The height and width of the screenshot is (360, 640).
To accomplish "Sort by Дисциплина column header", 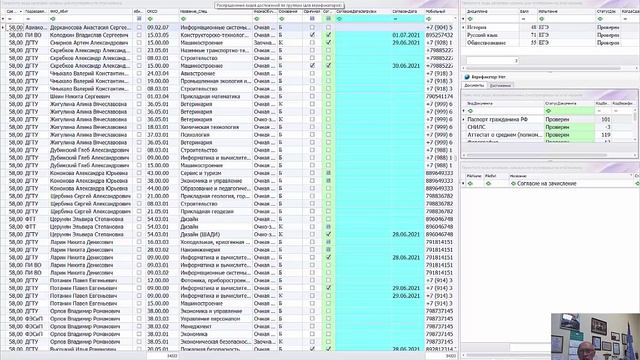I will pos(492,11).
